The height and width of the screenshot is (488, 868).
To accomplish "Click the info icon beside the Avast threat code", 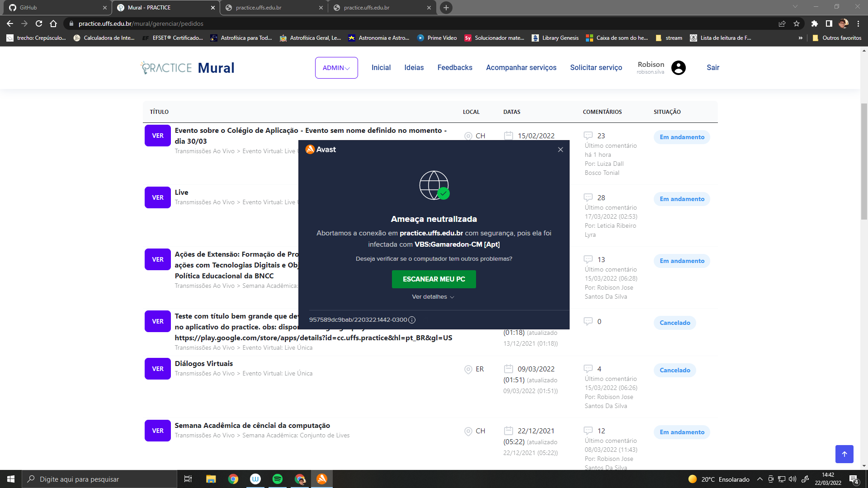I will pos(411,319).
